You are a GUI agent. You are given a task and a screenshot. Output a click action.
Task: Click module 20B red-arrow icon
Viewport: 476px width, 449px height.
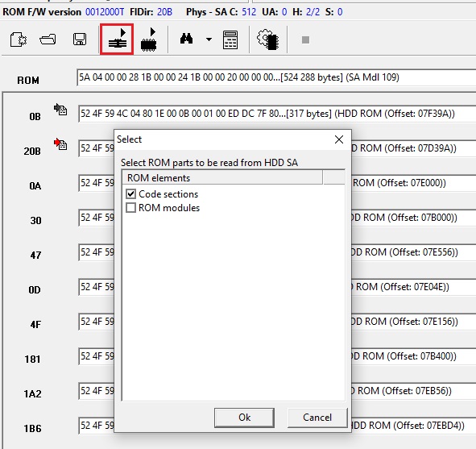click(x=60, y=144)
